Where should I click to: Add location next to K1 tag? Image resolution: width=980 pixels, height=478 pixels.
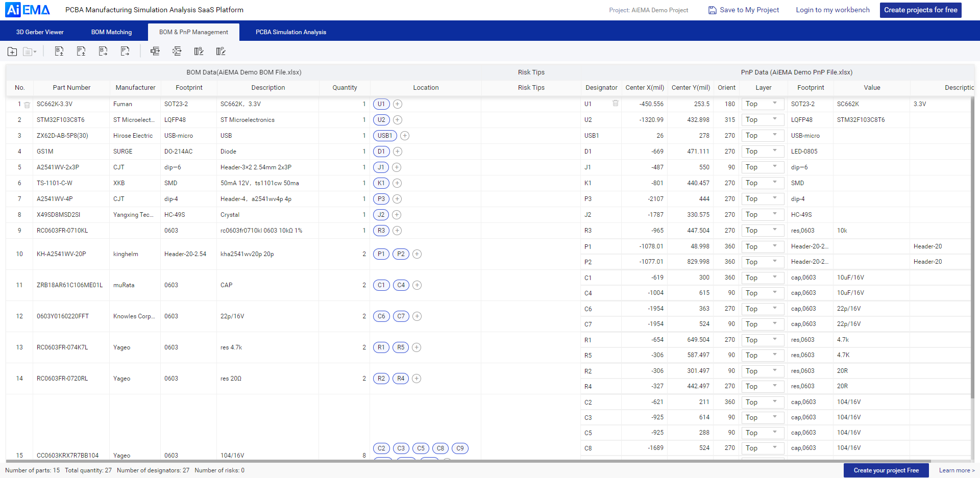coord(397,183)
